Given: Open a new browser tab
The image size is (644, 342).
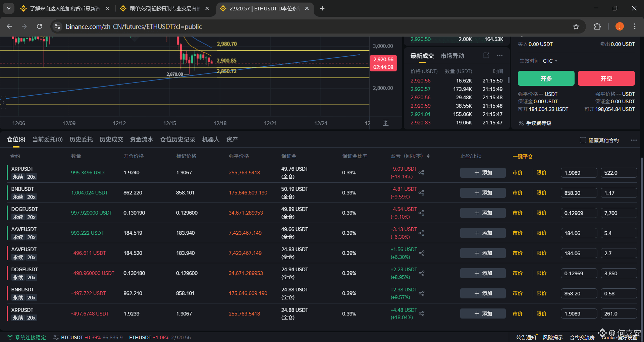Looking at the screenshot, I should click(x=322, y=8).
